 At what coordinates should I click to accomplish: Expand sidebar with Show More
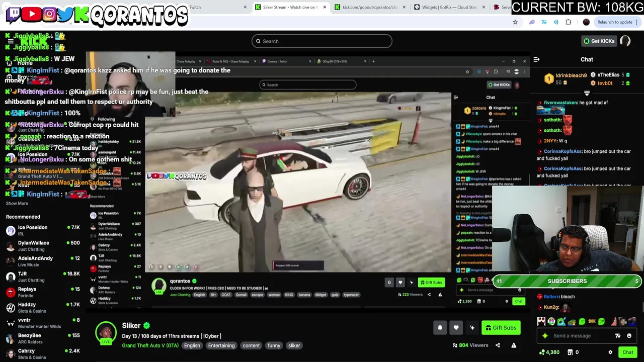coord(17,204)
